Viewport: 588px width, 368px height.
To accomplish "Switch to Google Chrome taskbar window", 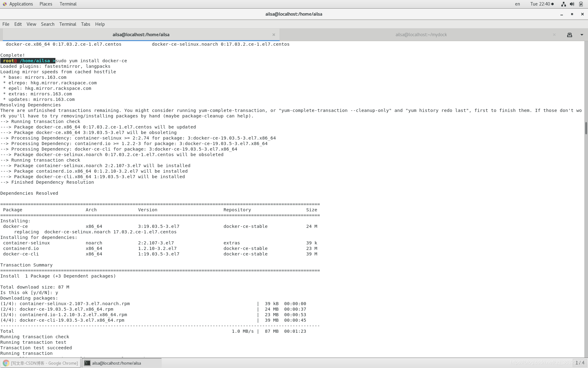I will point(41,363).
